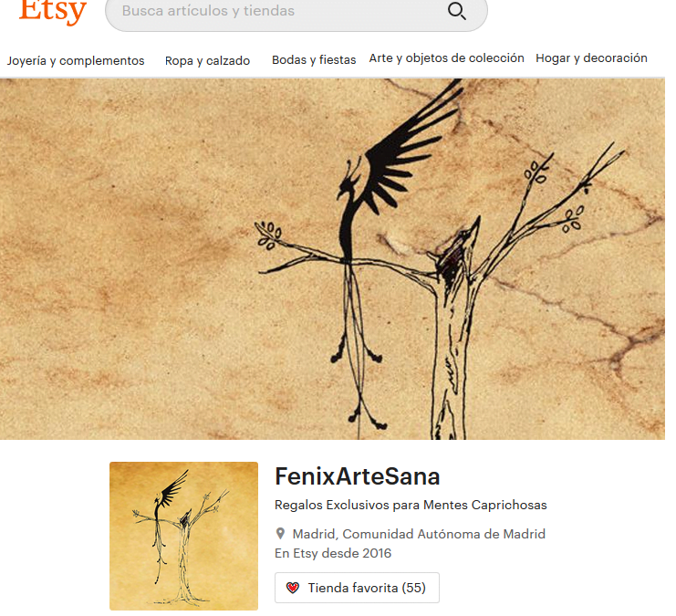Click the 'En Etsy desde 2016' text
The image size is (676, 616).
coord(333,553)
